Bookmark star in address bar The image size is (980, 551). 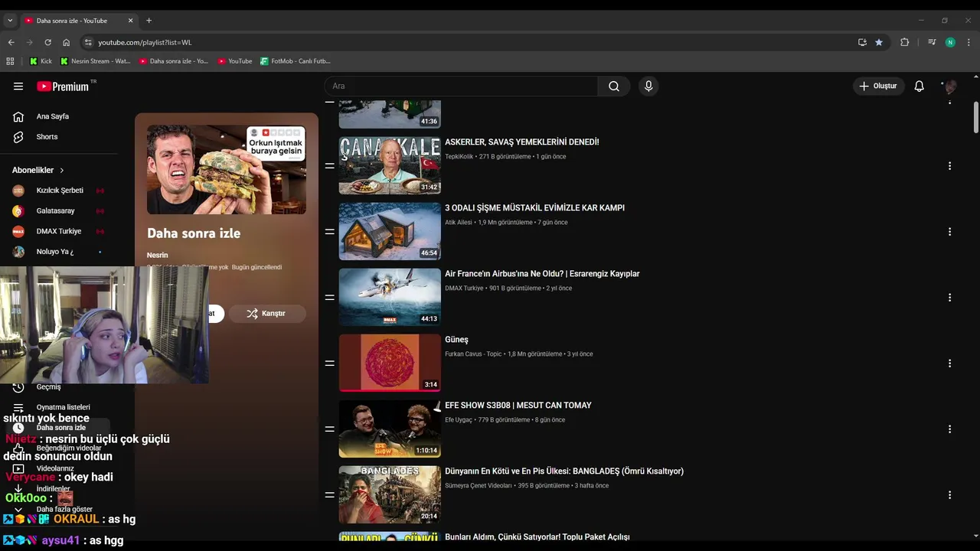(x=879, y=43)
